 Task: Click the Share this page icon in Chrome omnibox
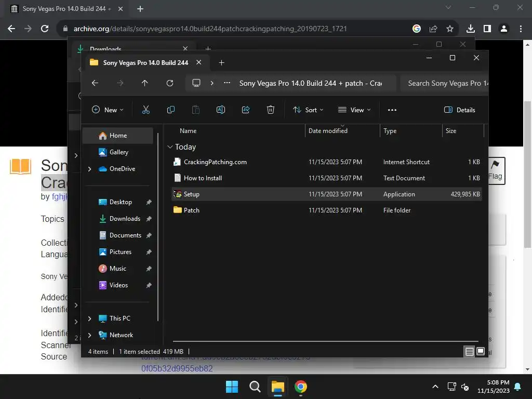tap(433, 29)
